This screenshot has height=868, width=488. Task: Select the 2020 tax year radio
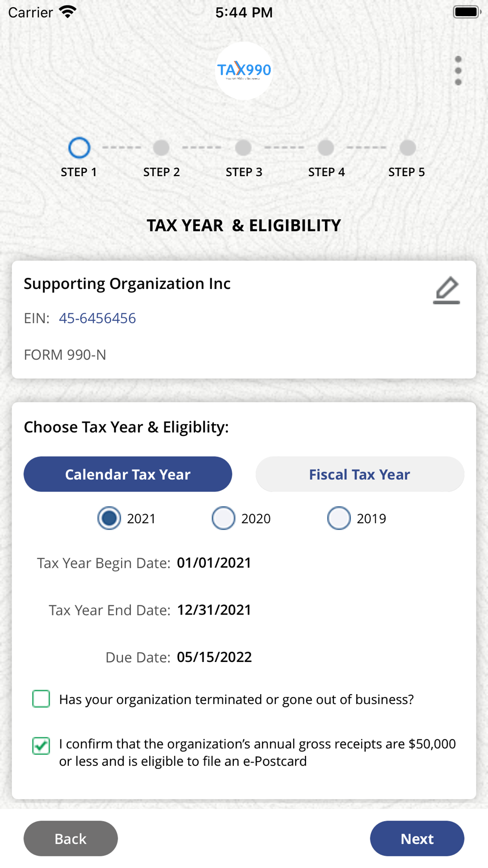(x=224, y=518)
